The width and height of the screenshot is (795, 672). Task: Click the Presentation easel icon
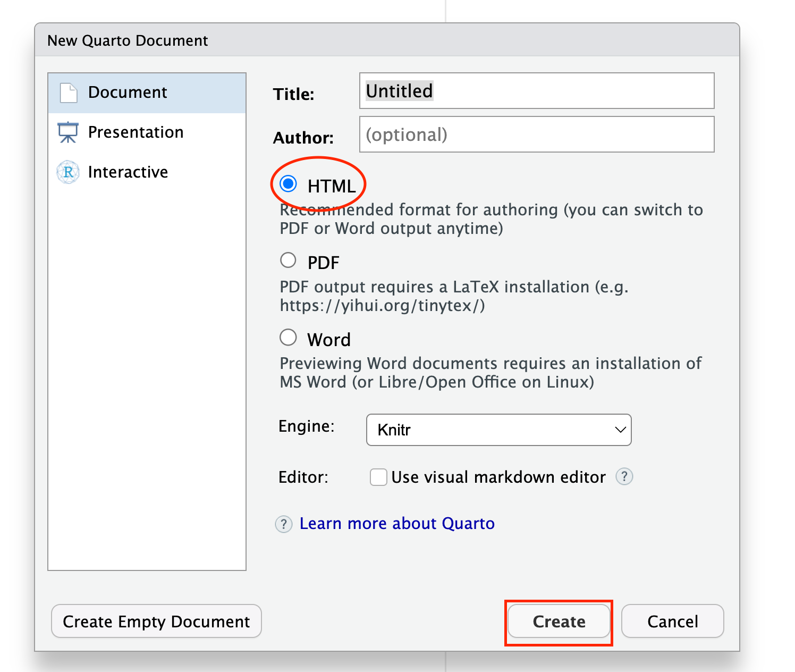[68, 132]
